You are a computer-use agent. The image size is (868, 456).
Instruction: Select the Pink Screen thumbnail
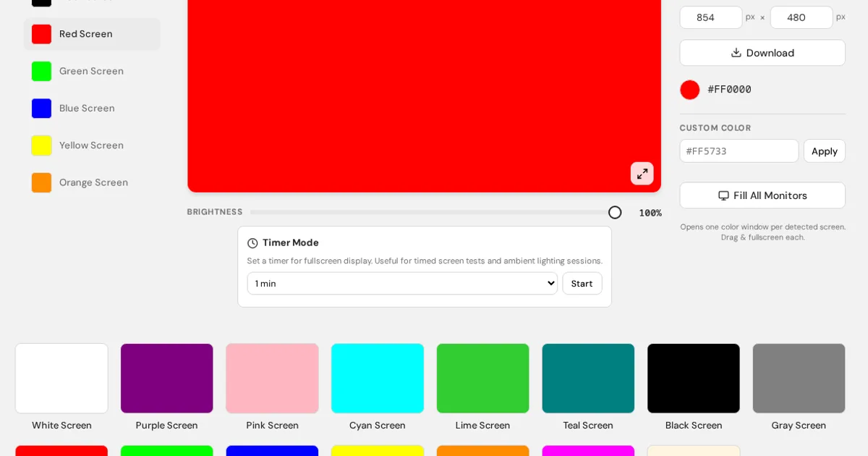[272, 379]
